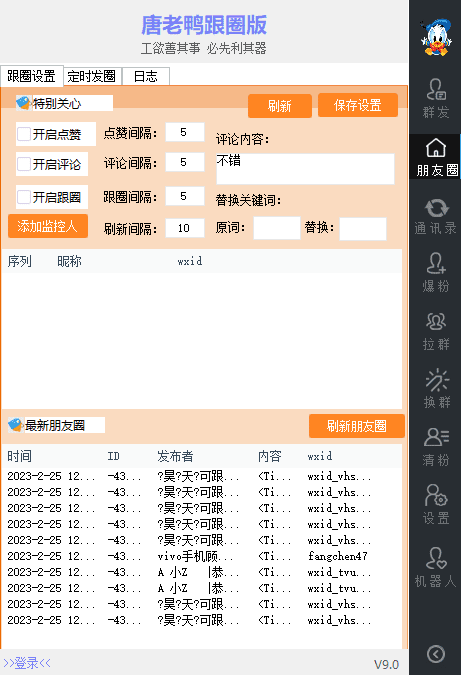Click the wxid header in moments list

pyautogui.click(x=320, y=456)
